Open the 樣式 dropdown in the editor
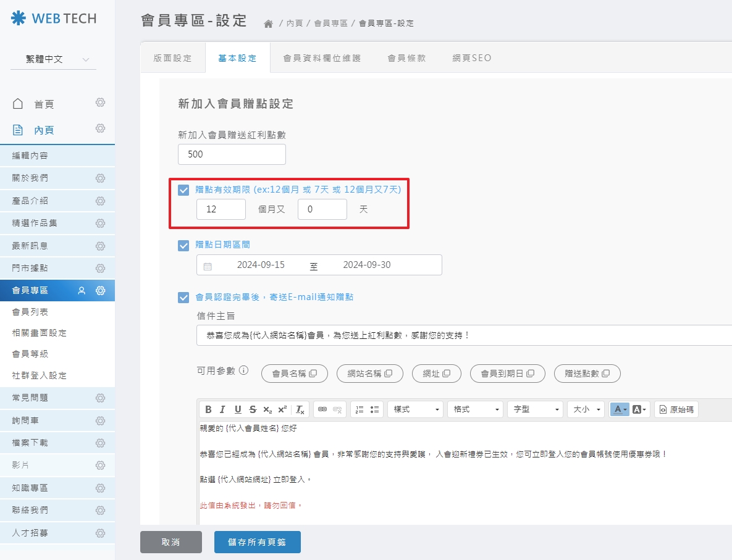The width and height of the screenshot is (732, 560). [415, 409]
